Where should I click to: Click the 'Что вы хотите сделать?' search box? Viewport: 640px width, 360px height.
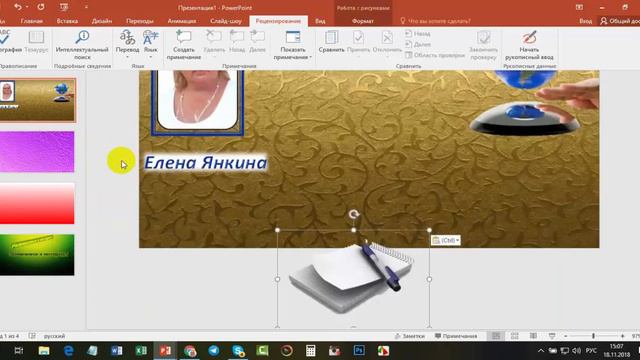pos(435,21)
